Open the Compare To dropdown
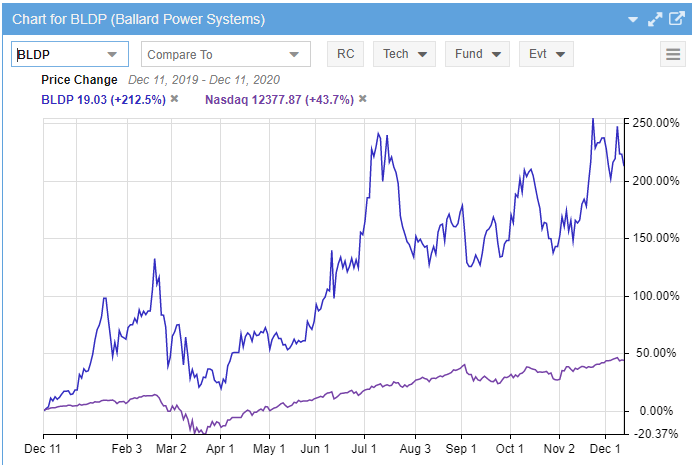The image size is (692, 465). click(x=226, y=54)
